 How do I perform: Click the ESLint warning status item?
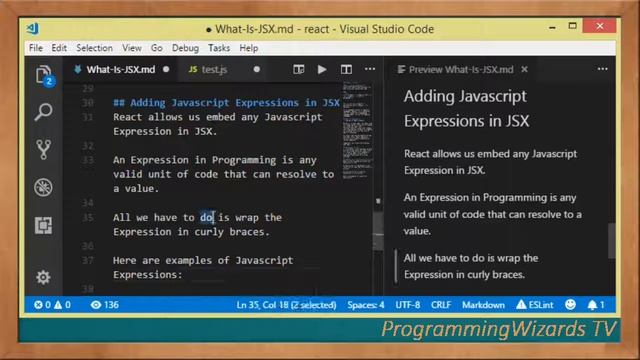pos(535,305)
